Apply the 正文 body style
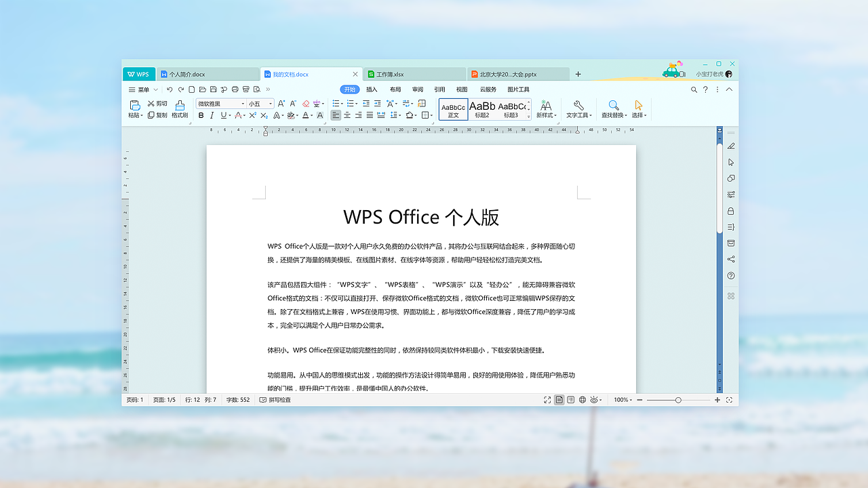This screenshot has height=488, width=868. click(453, 109)
